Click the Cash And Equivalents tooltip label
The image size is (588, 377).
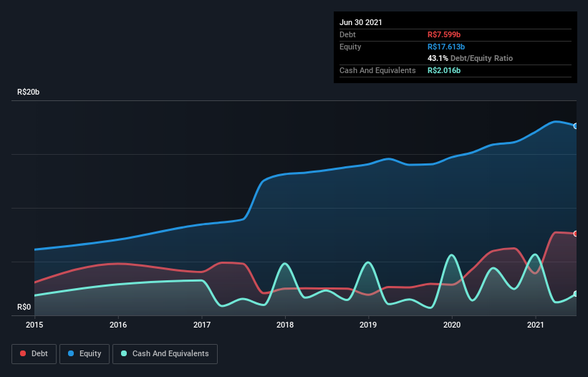click(x=377, y=70)
